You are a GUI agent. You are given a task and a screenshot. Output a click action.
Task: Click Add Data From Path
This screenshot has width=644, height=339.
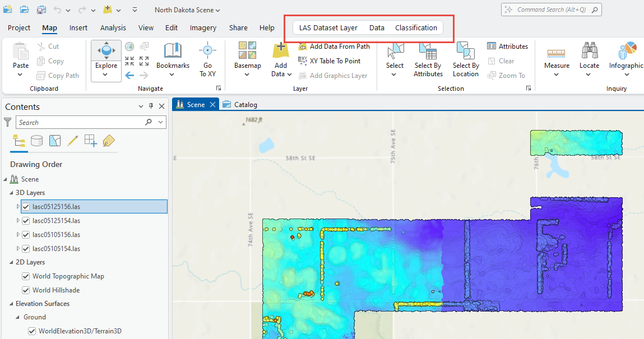pyautogui.click(x=339, y=47)
